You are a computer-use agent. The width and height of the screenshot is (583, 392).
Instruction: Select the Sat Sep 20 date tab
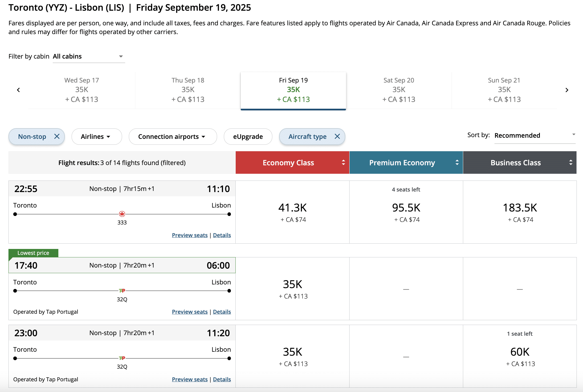click(x=399, y=90)
